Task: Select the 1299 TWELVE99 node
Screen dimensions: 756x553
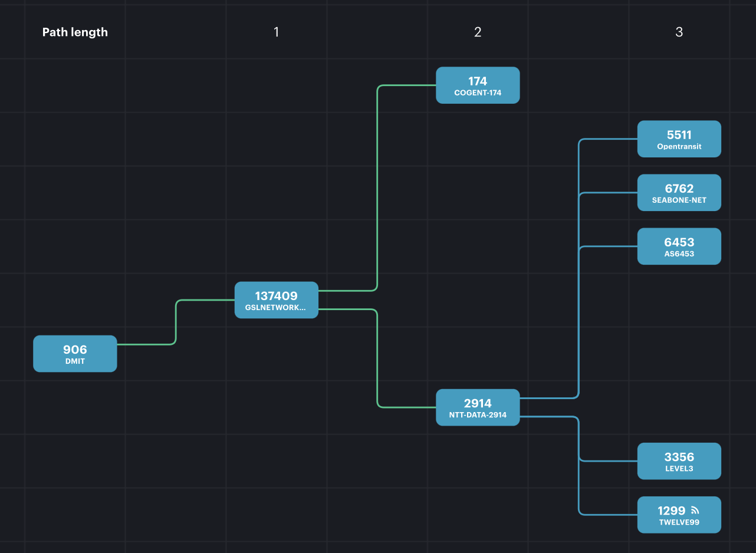Action: 679,515
